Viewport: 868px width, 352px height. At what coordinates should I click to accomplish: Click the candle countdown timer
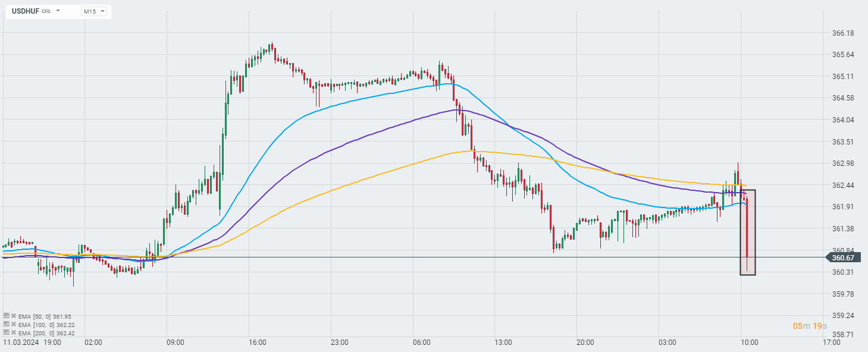coord(810,326)
